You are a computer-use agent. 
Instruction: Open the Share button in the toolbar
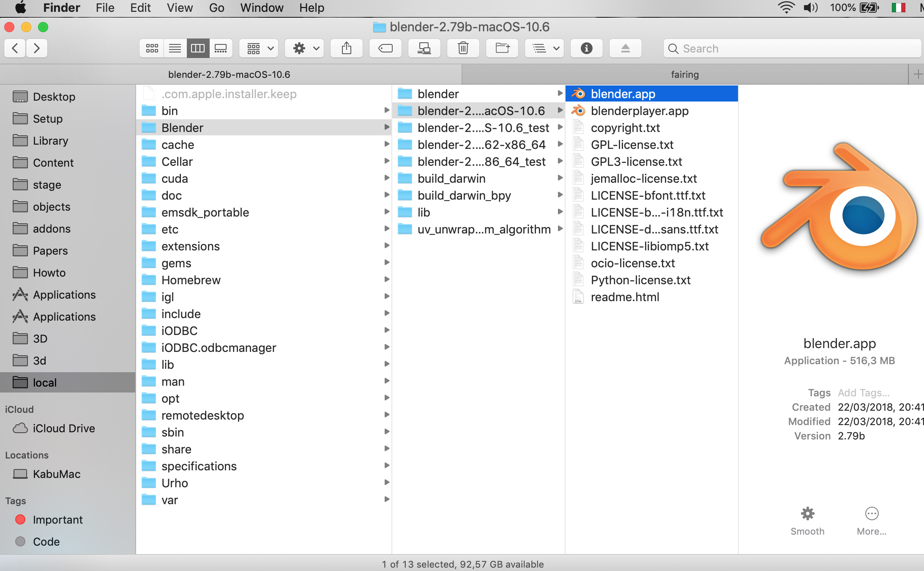tap(346, 48)
